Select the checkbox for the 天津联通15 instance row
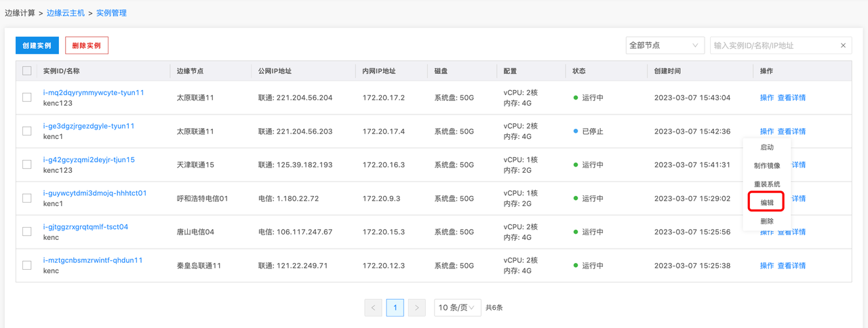The image size is (868, 328). click(27, 165)
